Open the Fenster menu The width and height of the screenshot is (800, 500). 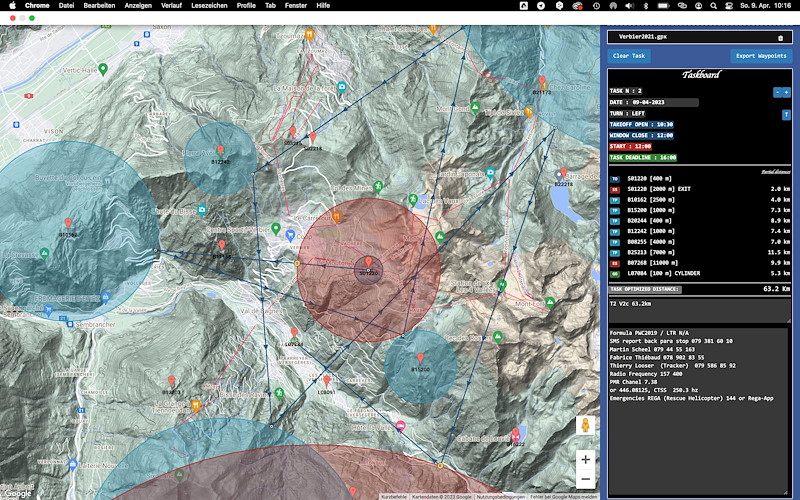[296, 6]
